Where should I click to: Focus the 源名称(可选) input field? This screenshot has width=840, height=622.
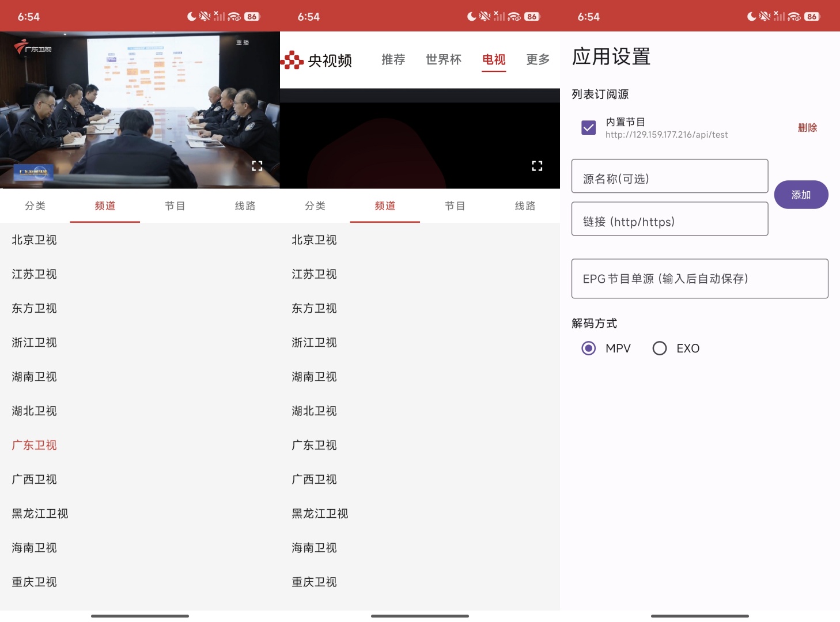tap(669, 176)
